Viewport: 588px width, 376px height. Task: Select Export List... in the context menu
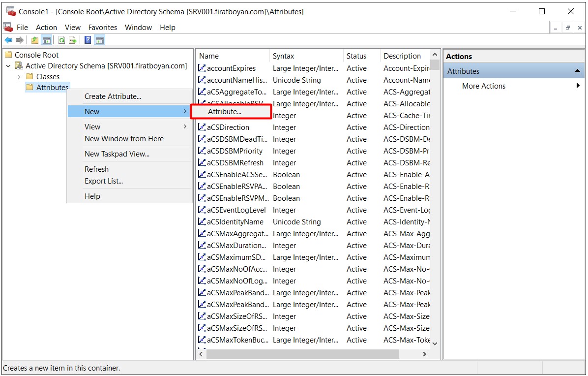(104, 181)
